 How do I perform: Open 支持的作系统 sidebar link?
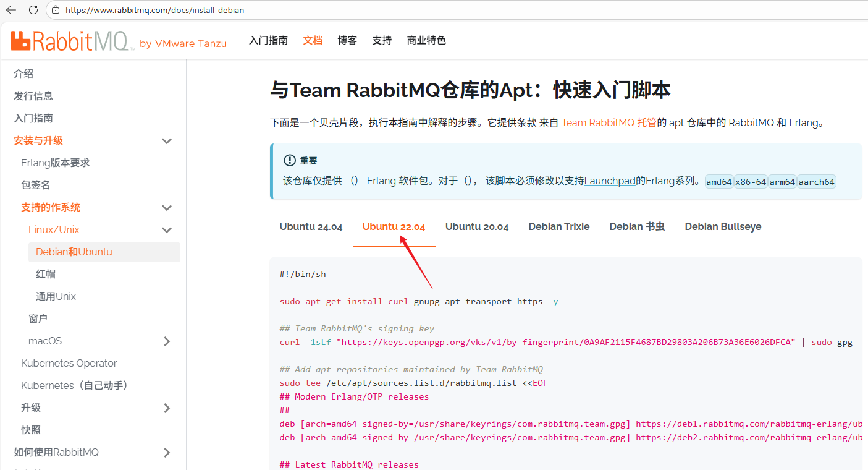51,207
